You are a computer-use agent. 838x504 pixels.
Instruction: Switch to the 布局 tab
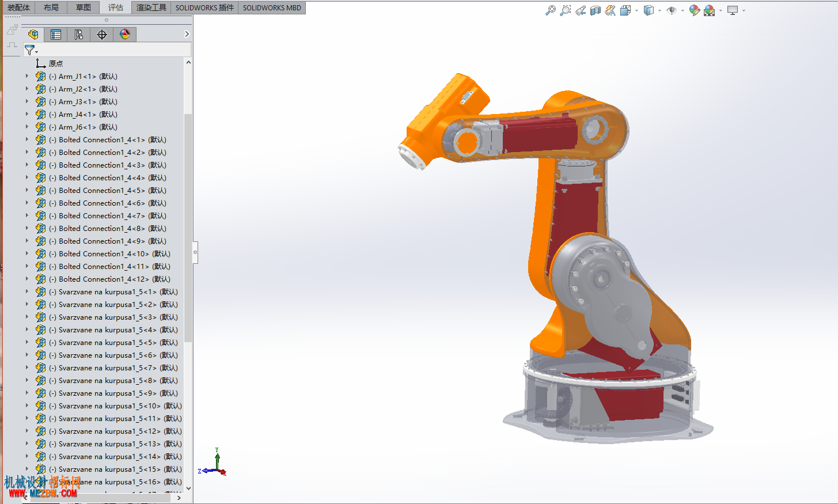(51, 7)
